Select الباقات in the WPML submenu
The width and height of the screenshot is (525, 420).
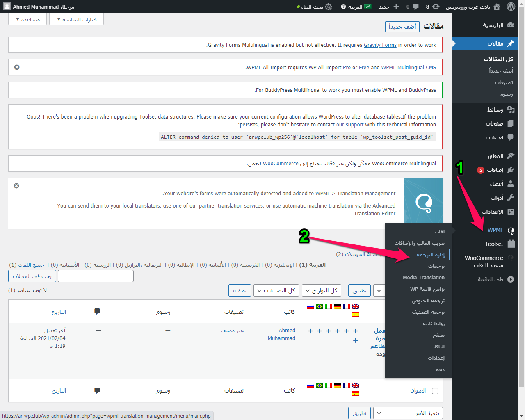click(418, 346)
